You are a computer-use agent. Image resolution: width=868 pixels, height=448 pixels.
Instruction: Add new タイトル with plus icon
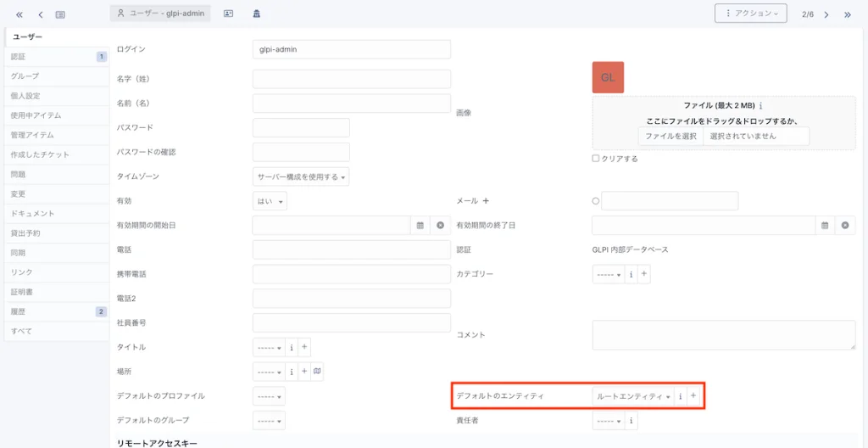tap(304, 347)
